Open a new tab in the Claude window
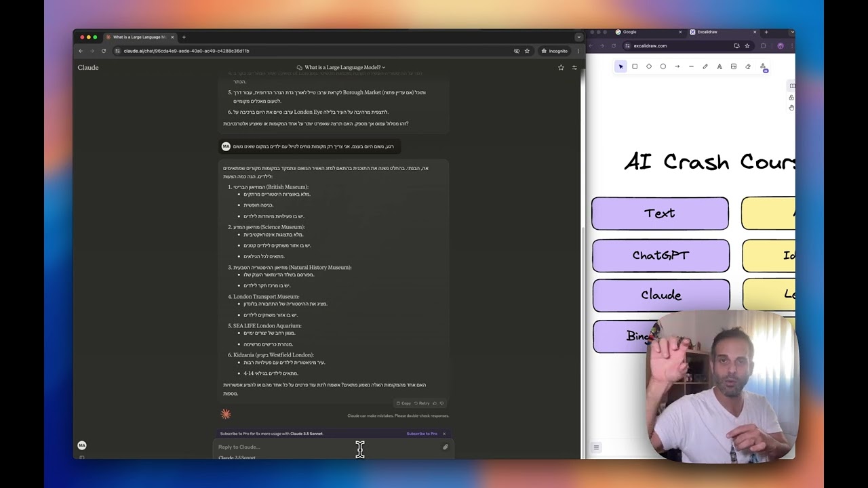Image resolution: width=868 pixels, height=488 pixels. (x=184, y=37)
